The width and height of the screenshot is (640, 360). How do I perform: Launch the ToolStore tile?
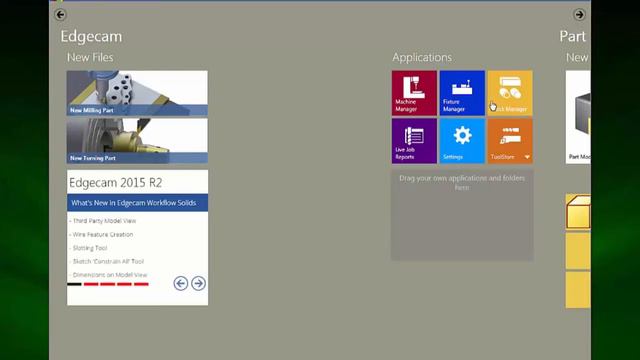[x=510, y=141]
